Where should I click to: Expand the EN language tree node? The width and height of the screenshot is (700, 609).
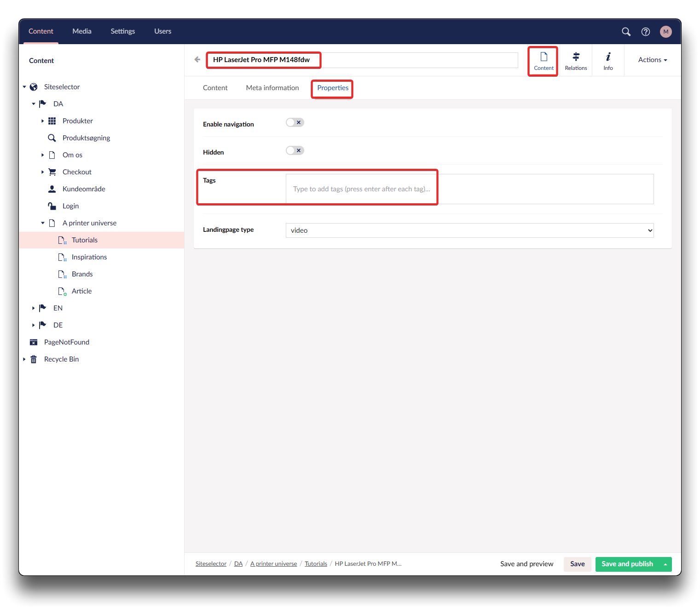[33, 308]
